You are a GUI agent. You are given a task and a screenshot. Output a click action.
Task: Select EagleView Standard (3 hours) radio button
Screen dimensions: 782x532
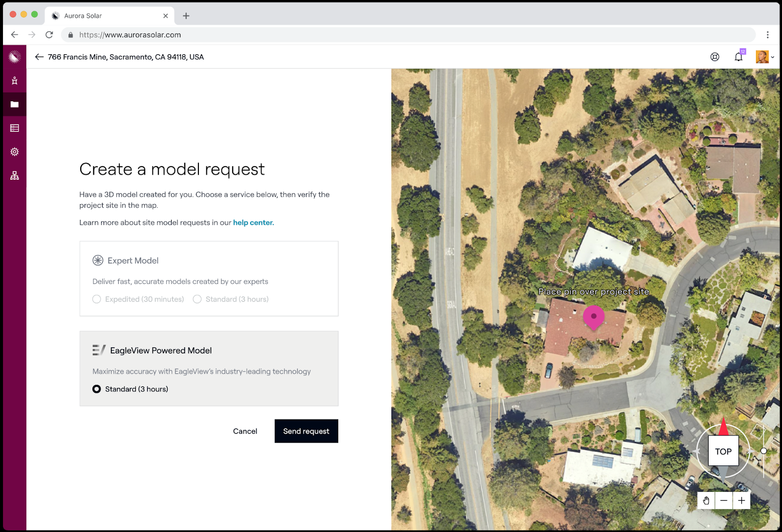[x=97, y=389]
